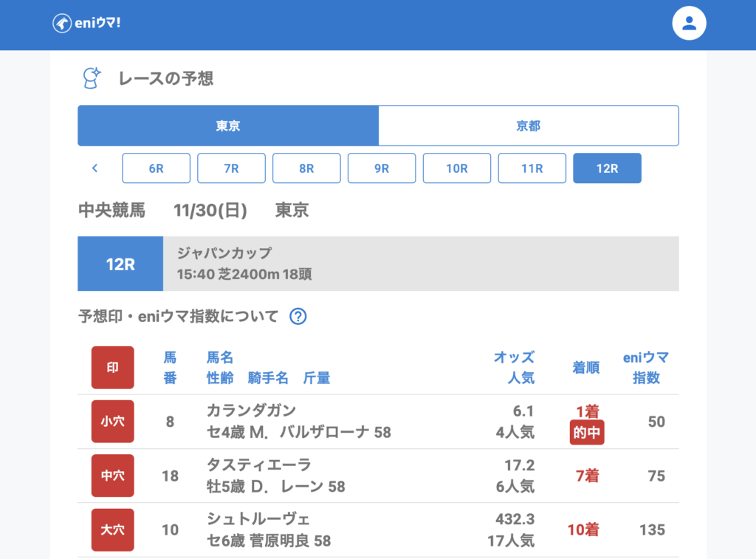The image size is (756, 559).
Task: Click the race prediction head icon
Action: (x=92, y=78)
